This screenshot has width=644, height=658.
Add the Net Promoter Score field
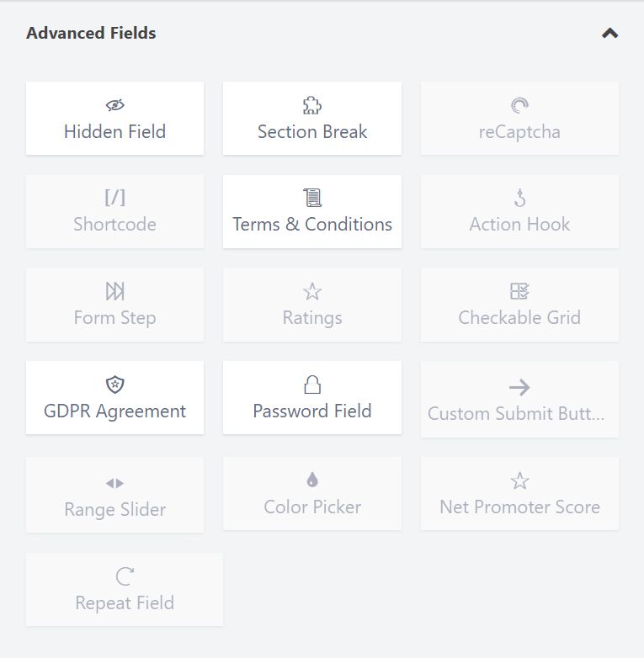click(x=519, y=493)
